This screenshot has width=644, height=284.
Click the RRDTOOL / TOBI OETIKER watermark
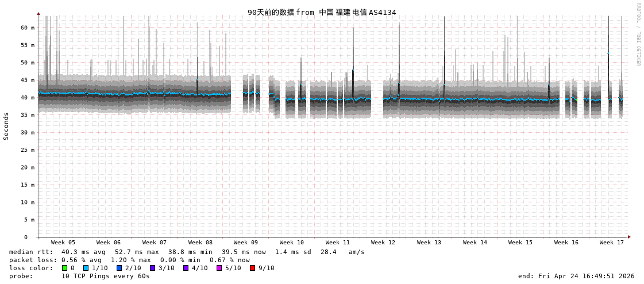(638, 34)
